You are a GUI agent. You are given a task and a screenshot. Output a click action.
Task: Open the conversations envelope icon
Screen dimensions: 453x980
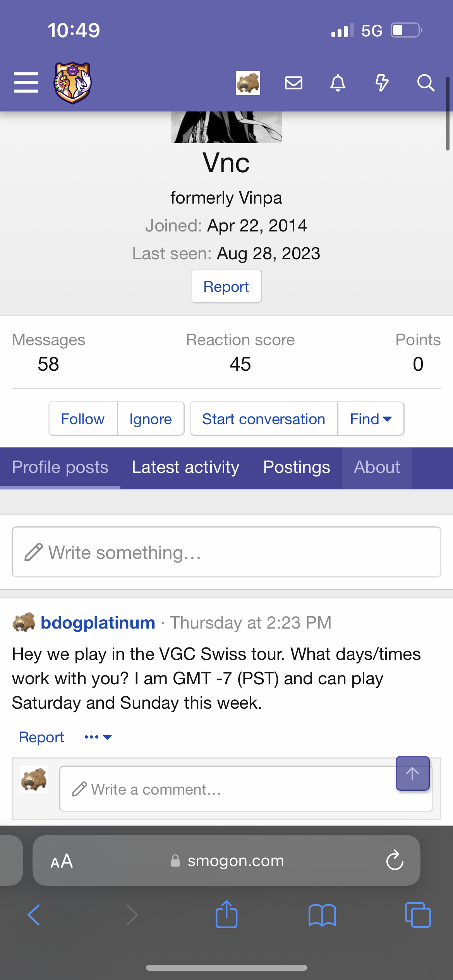tap(293, 83)
